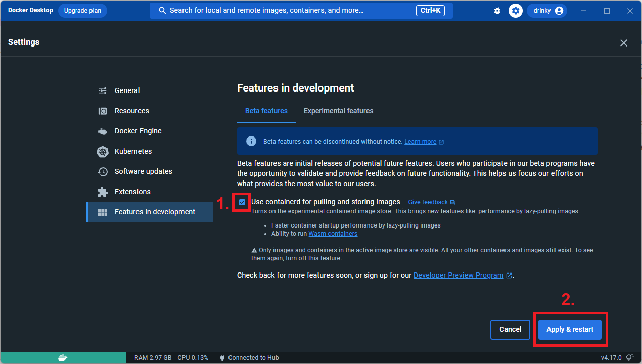This screenshot has height=364, width=642.
Task: Click the Kubernetes wheel icon
Action: click(103, 151)
